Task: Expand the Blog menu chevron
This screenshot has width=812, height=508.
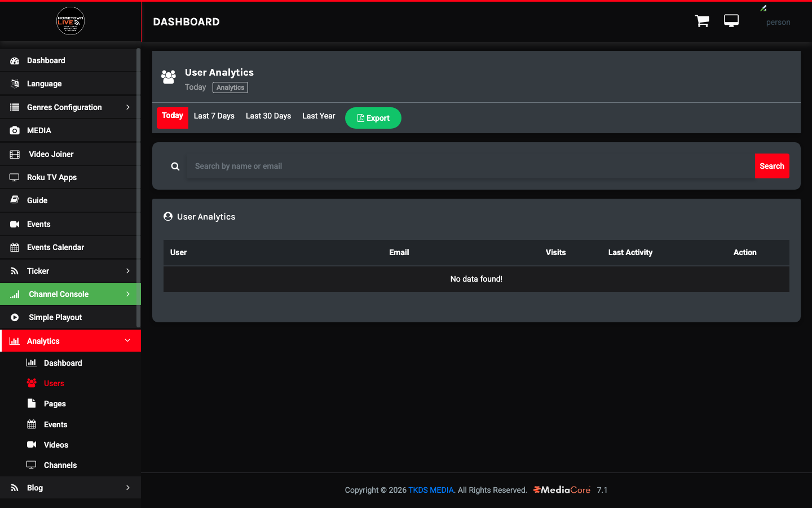Action: 128,488
